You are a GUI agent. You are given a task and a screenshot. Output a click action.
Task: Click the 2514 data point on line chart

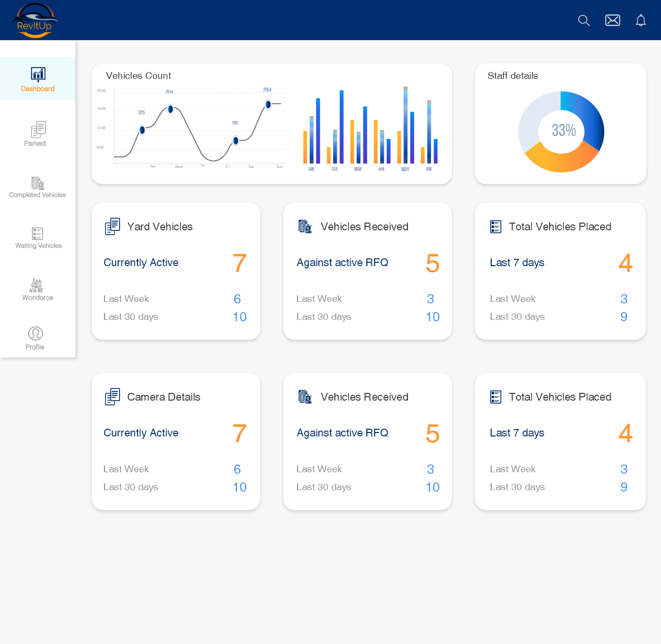(x=170, y=109)
